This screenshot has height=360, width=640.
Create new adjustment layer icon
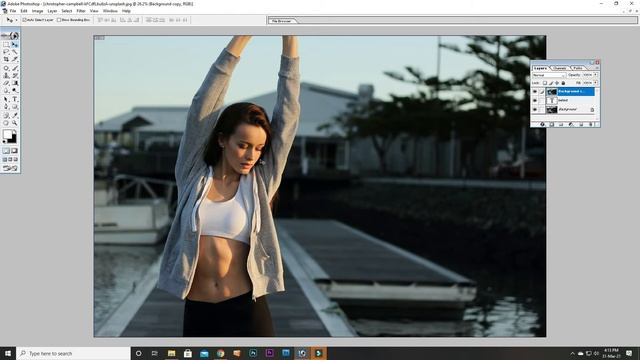point(570,124)
